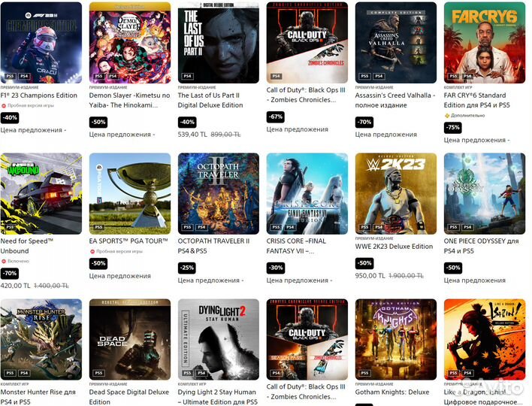
Task: Open the Far Cry 6 cover image
Action: point(485,42)
